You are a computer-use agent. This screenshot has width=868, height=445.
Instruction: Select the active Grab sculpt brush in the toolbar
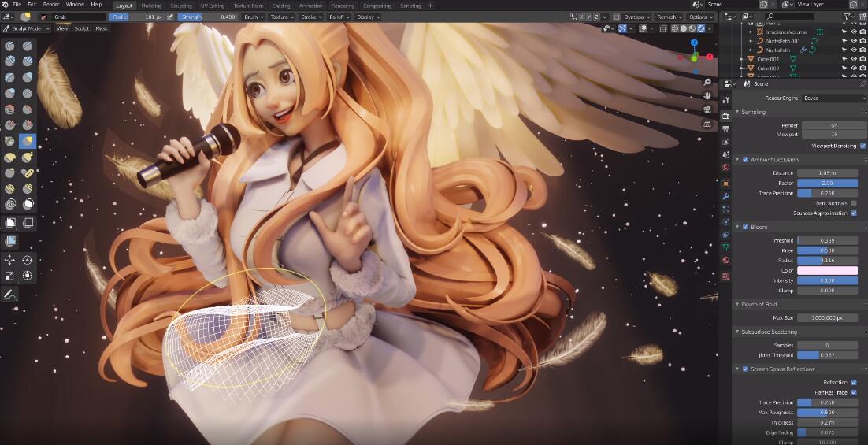point(27,141)
